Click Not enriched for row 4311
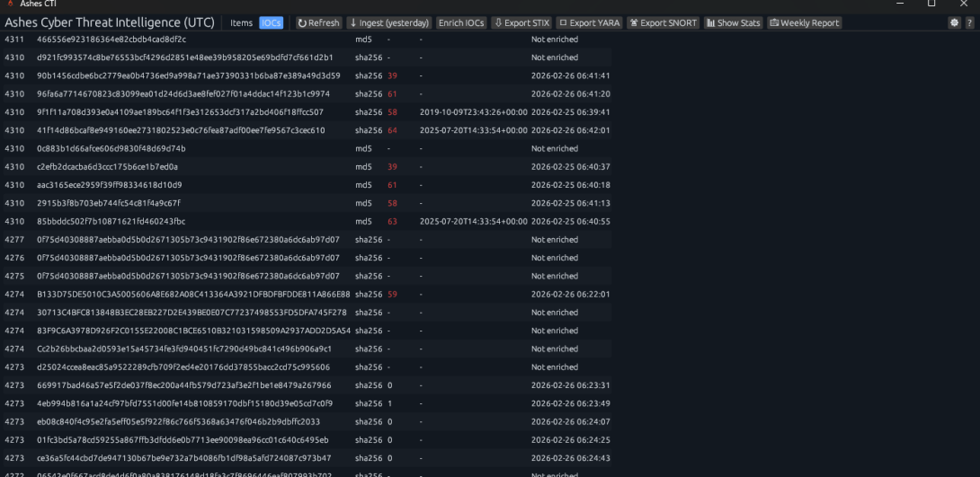The image size is (980, 477). [x=555, y=40]
